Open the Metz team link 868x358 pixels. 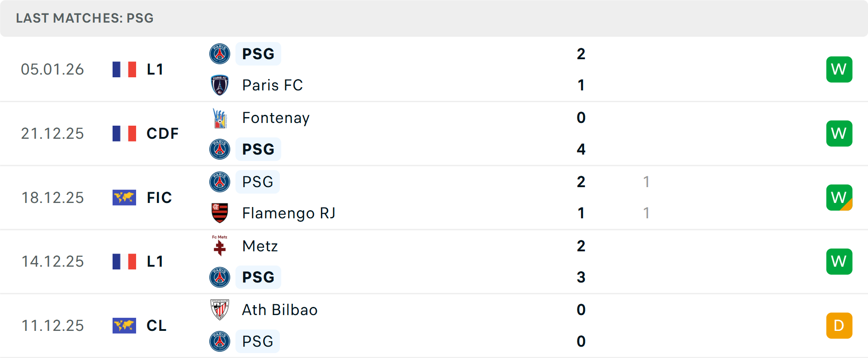[260, 246]
